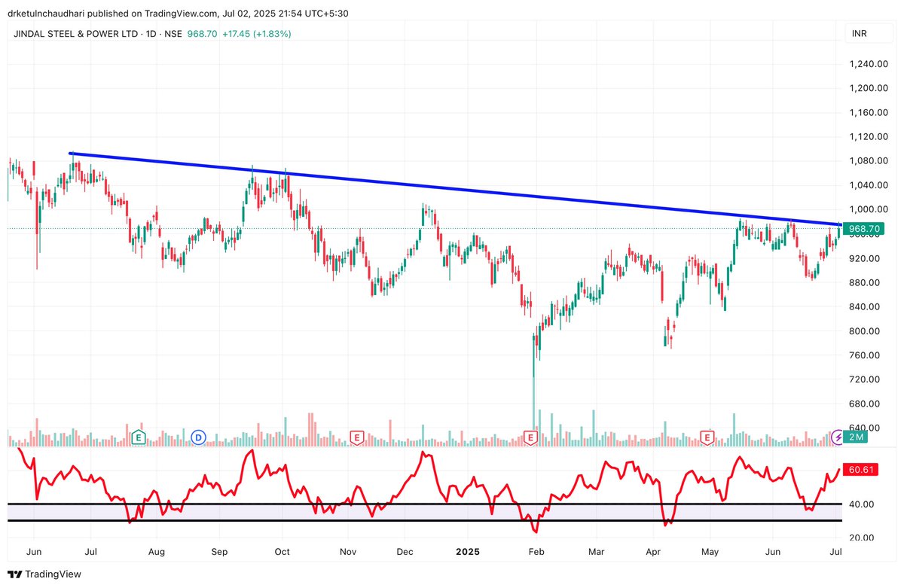Click the Dec label on time axis

pos(405,551)
